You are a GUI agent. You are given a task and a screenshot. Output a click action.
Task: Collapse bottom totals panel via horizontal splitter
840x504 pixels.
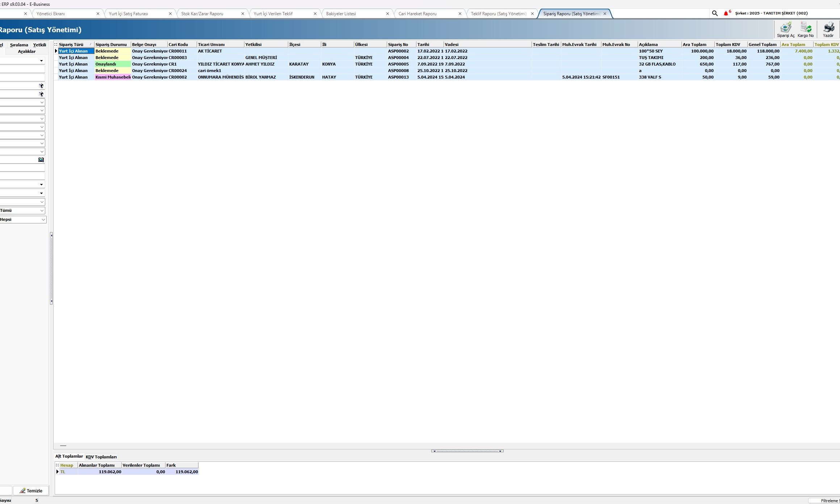pyautogui.click(x=467, y=451)
